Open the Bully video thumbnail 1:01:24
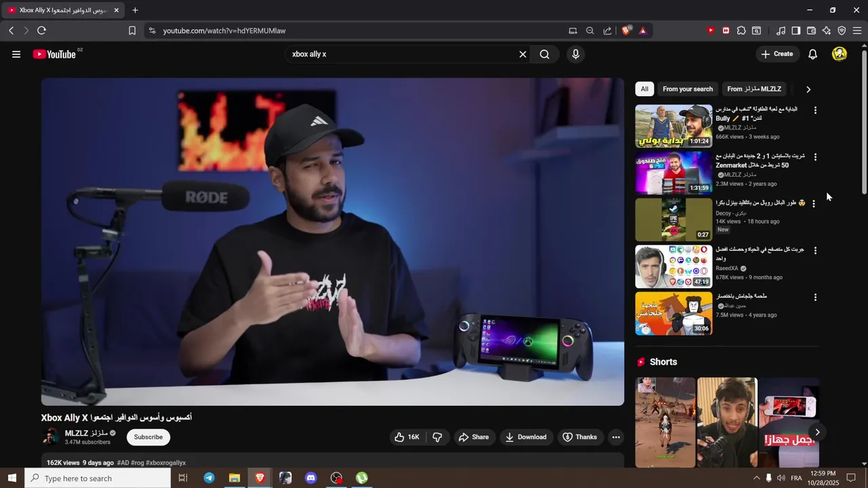The image size is (868, 488). pyautogui.click(x=673, y=125)
